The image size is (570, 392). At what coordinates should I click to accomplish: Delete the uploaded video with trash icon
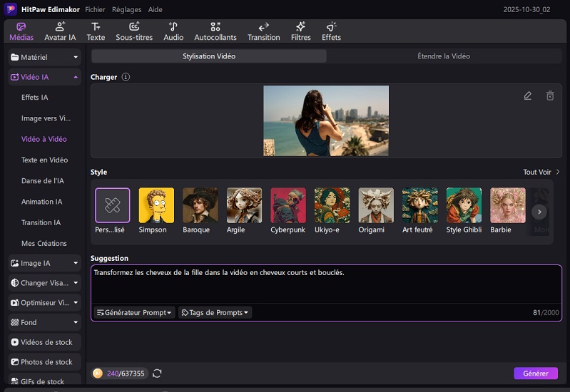point(550,96)
